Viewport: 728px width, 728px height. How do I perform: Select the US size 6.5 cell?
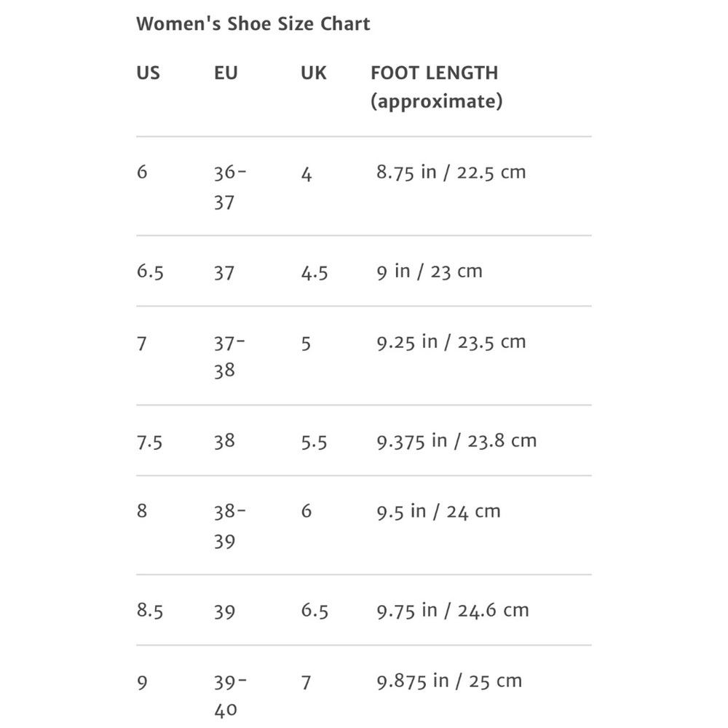click(x=150, y=271)
